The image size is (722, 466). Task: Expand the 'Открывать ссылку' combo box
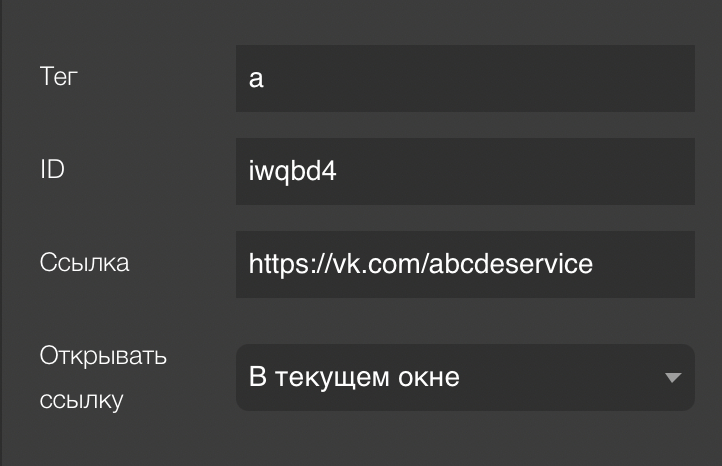[x=465, y=378]
